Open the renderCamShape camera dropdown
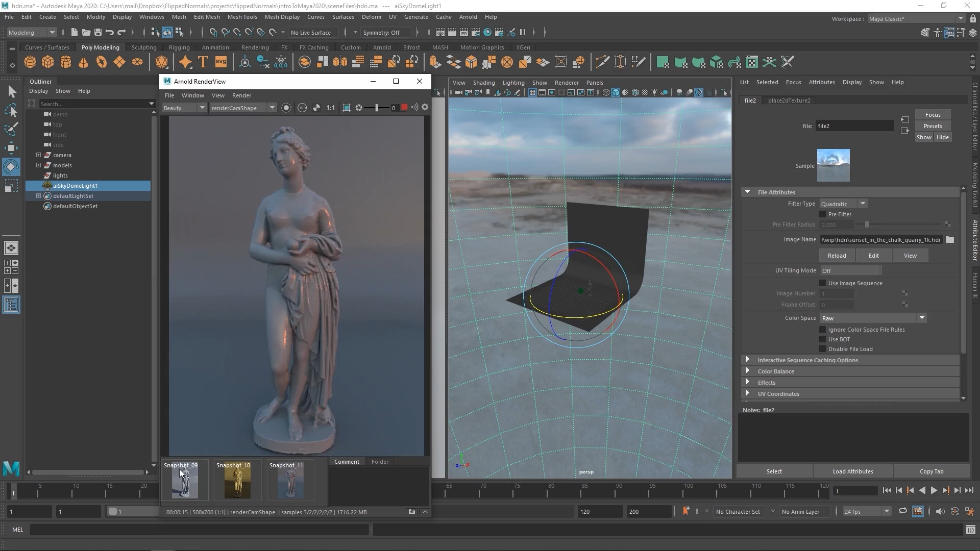The height and width of the screenshot is (551, 980). pyautogui.click(x=243, y=108)
